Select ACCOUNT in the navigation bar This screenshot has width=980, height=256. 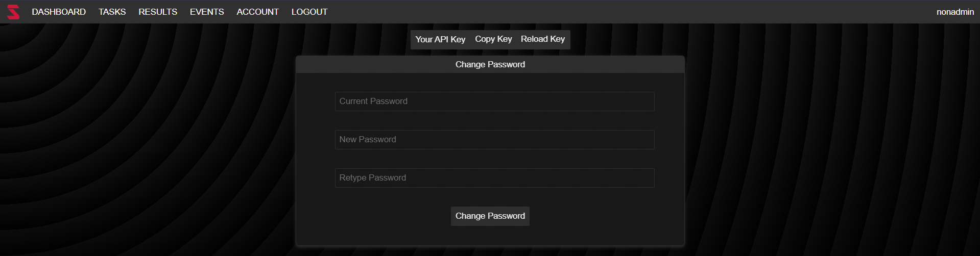(x=257, y=12)
